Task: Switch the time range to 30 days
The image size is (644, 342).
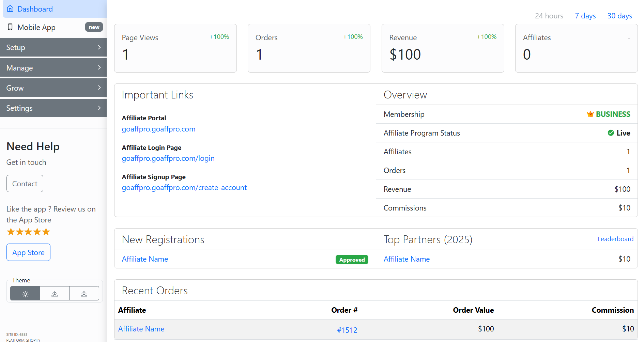Action: (x=619, y=16)
